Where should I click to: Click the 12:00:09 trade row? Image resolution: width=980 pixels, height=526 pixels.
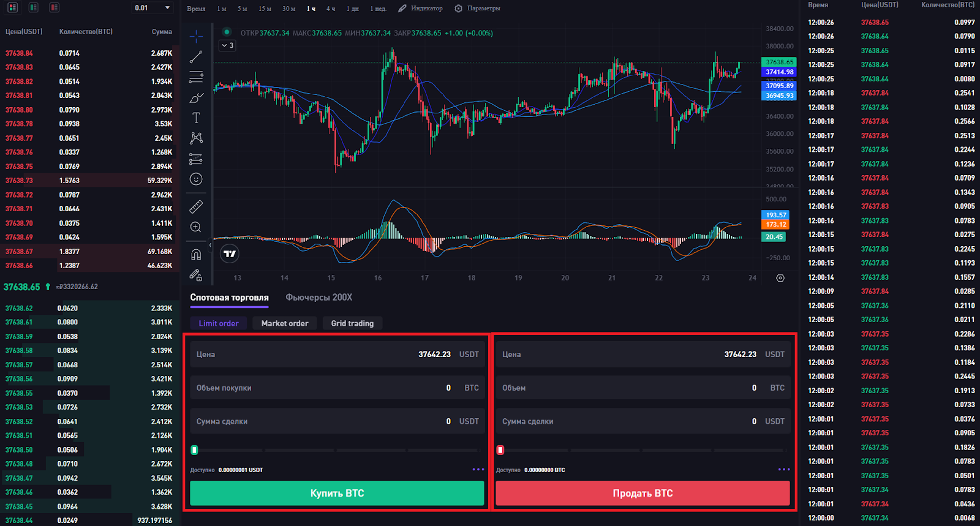[x=891, y=291]
